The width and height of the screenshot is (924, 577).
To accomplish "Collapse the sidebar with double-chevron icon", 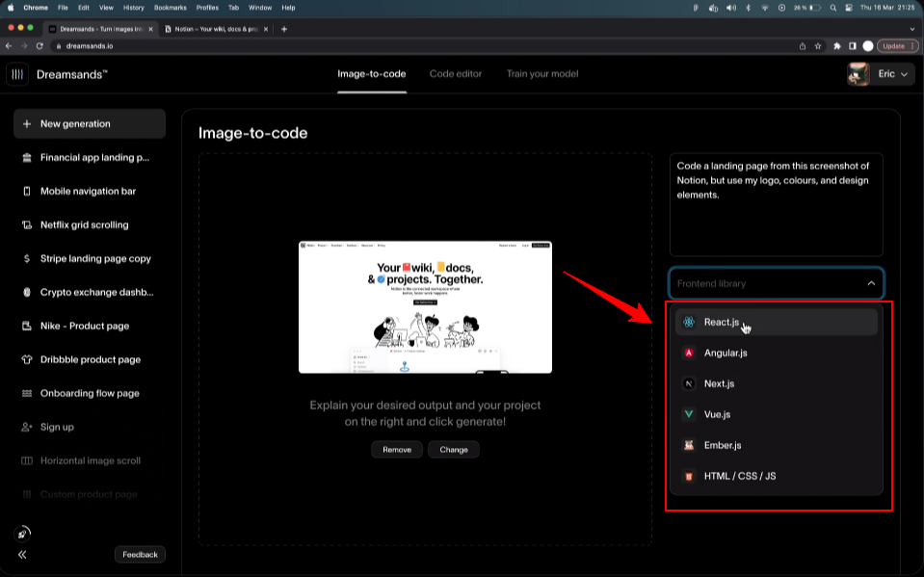I will [x=22, y=555].
